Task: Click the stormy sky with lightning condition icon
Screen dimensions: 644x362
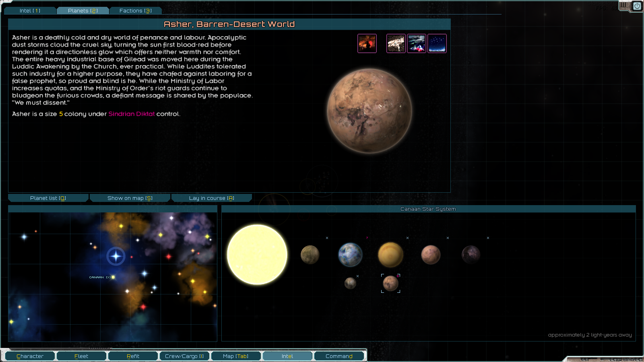Action: [417, 43]
